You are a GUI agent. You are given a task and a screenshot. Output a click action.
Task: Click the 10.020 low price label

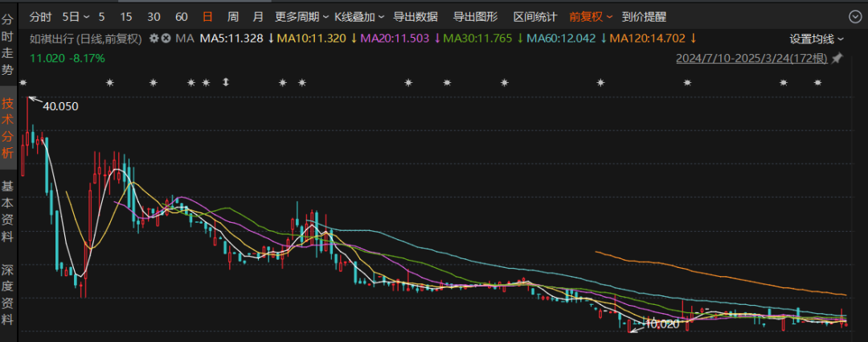point(661,323)
